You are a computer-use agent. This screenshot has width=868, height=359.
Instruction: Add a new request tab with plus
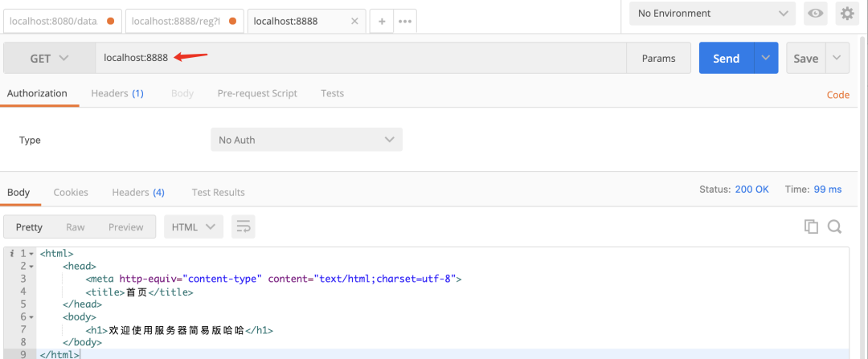pyautogui.click(x=382, y=21)
